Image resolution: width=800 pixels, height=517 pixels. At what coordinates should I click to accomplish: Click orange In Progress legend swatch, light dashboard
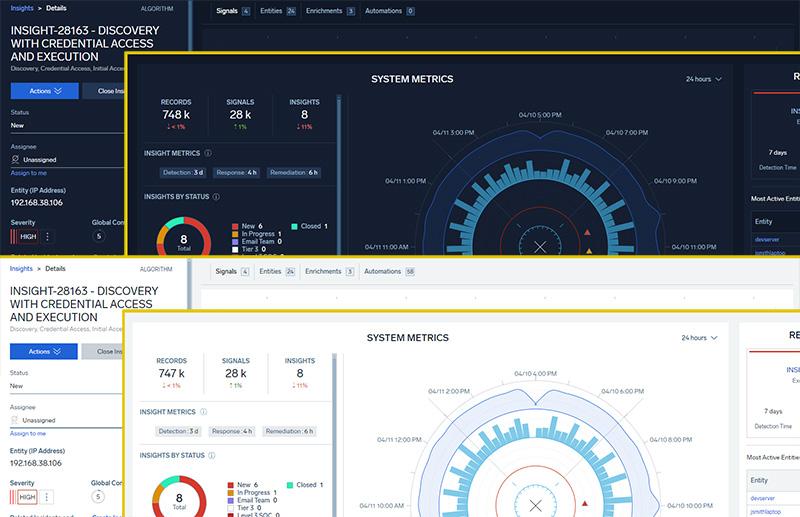click(x=231, y=493)
